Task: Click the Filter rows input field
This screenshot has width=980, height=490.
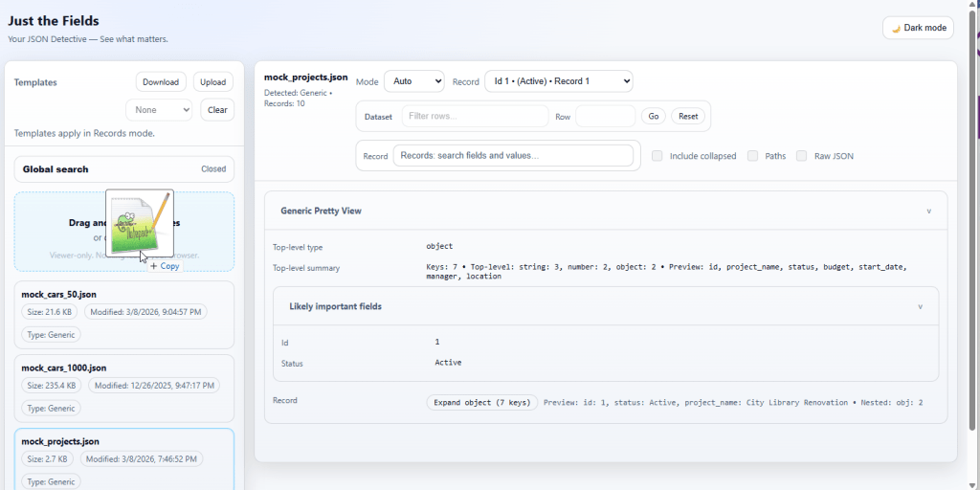Action: coord(475,116)
